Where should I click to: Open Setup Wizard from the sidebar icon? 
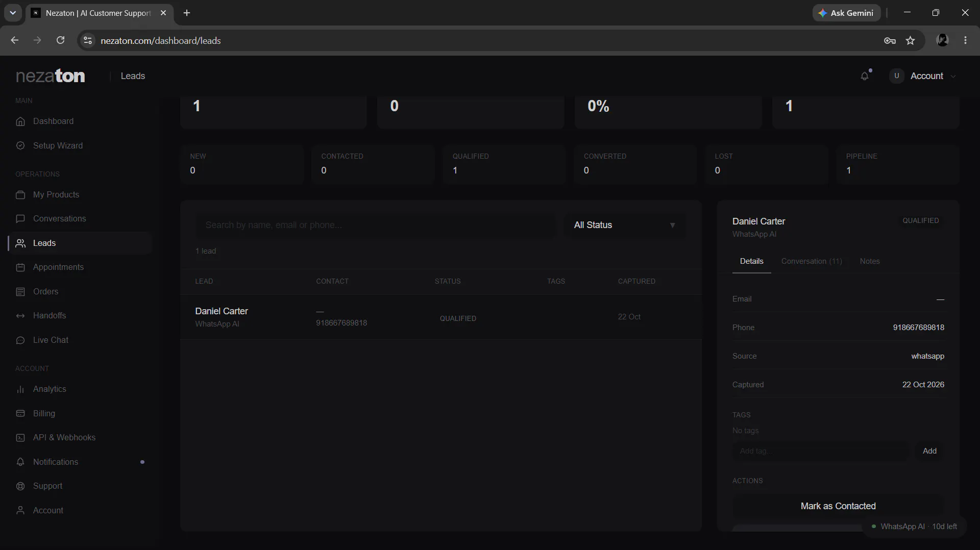20,145
